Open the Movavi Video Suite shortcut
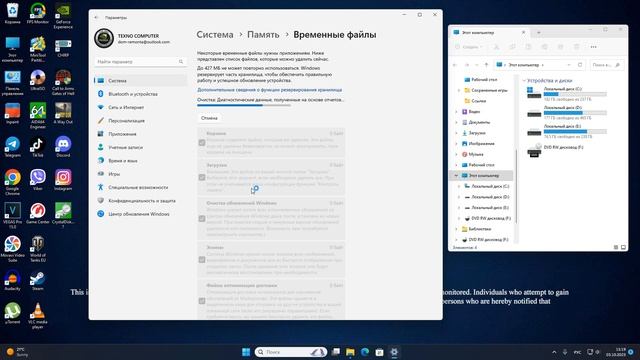This screenshot has height=360, width=640. tap(12, 249)
